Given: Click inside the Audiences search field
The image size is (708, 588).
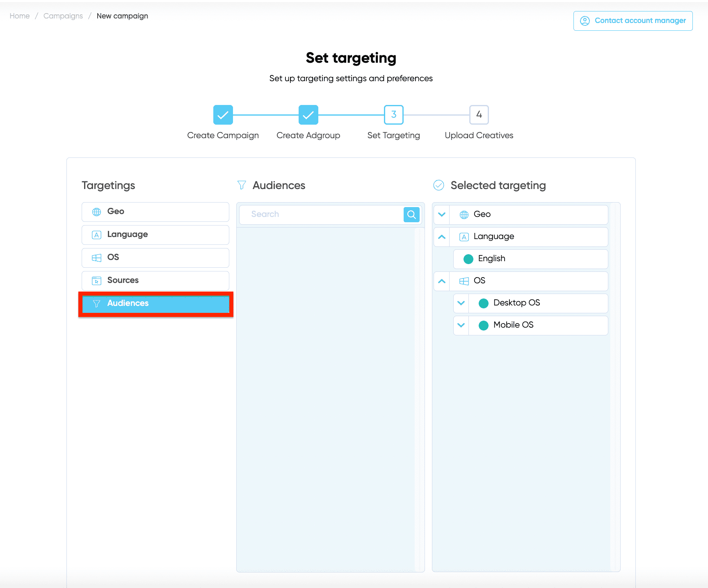Looking at the screenshot, I should (320, 214).
